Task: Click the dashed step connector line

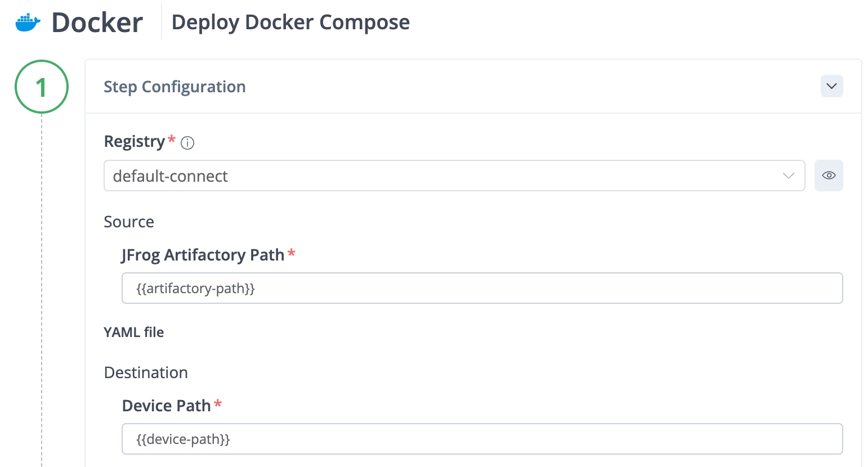Action: click(42, 281)
